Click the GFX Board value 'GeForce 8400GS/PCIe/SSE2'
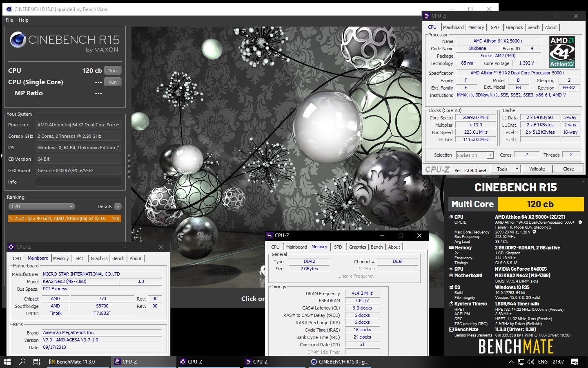This screenshot has width=588, height=368. 78,171
